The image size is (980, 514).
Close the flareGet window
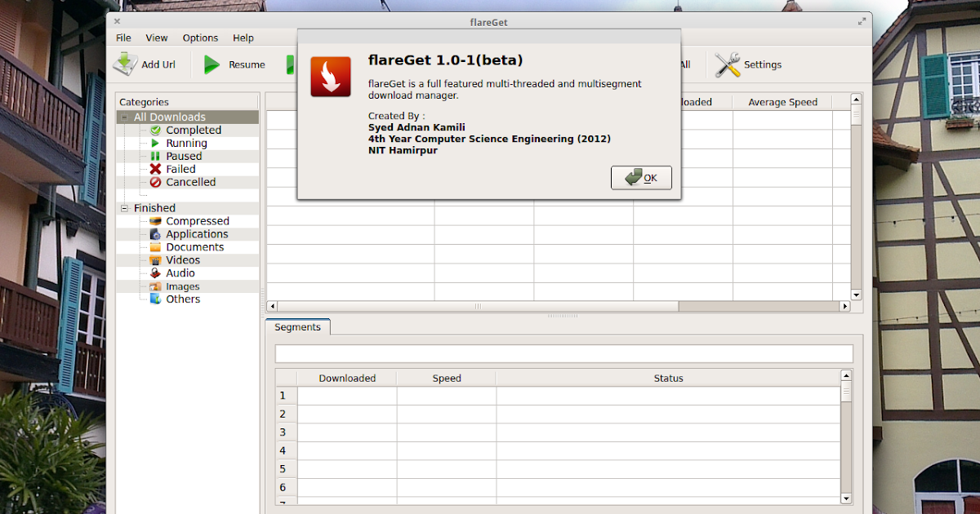click(117, 22)
